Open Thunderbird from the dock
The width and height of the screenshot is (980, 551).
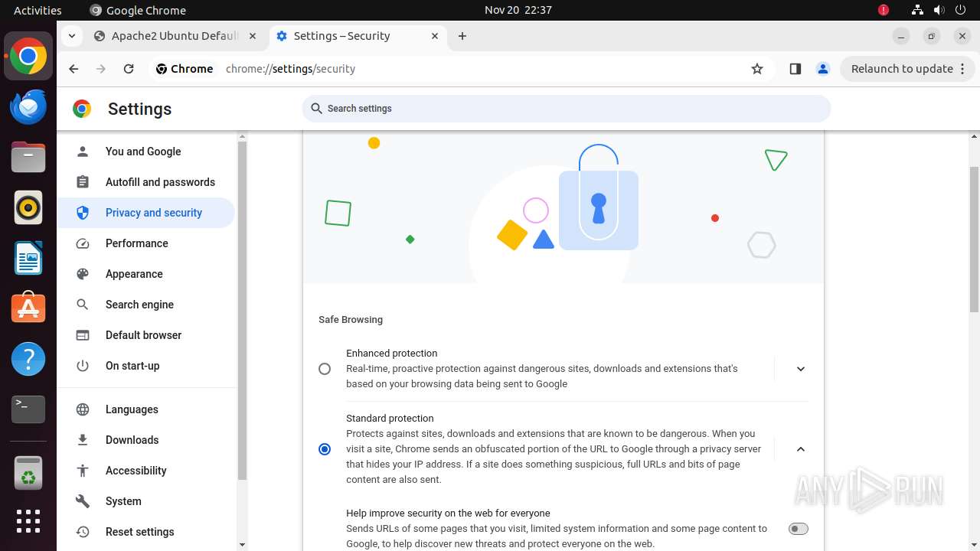pos(28,107)
